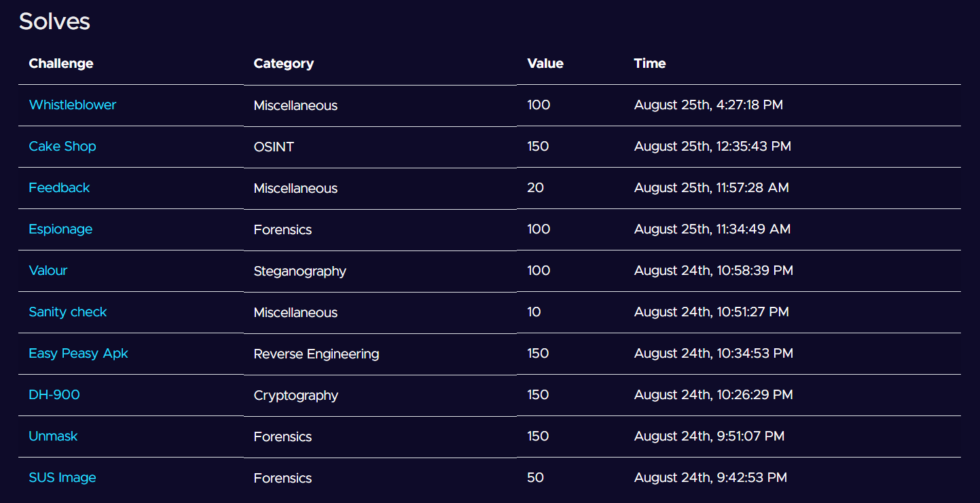
Task: Open the Whistleblower challenge link
Action: [x=72, y=105]
